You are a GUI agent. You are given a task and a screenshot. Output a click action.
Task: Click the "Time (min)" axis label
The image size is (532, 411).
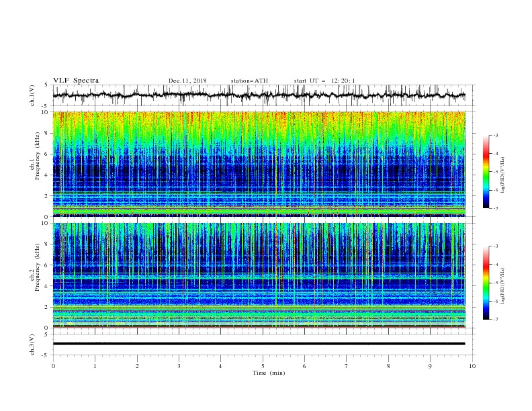point(269,373)
